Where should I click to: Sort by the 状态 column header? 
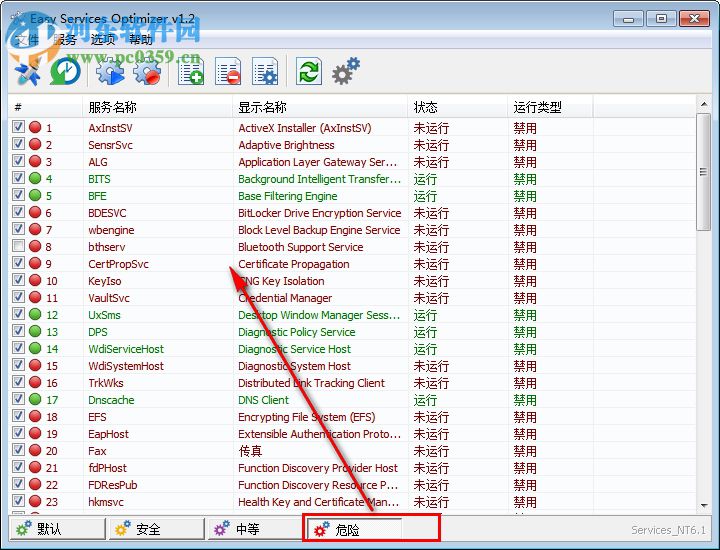click(458, 107)
